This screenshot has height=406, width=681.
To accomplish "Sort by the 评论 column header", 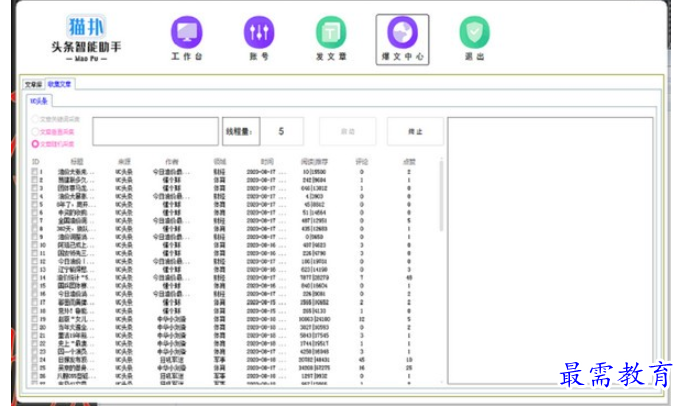I will [x=361, y=162].
